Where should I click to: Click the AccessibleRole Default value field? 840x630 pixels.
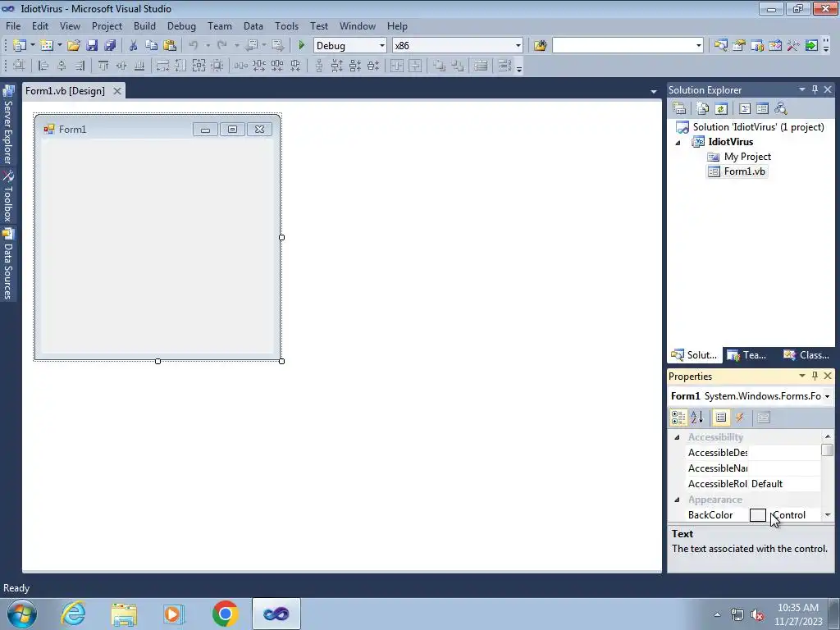[x=785, y=484]
